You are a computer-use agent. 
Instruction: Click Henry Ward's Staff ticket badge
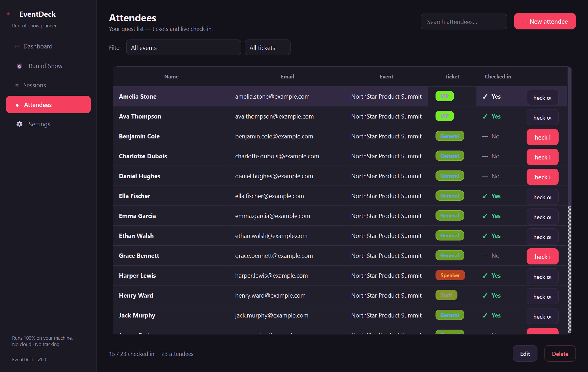tap(446, 295)
